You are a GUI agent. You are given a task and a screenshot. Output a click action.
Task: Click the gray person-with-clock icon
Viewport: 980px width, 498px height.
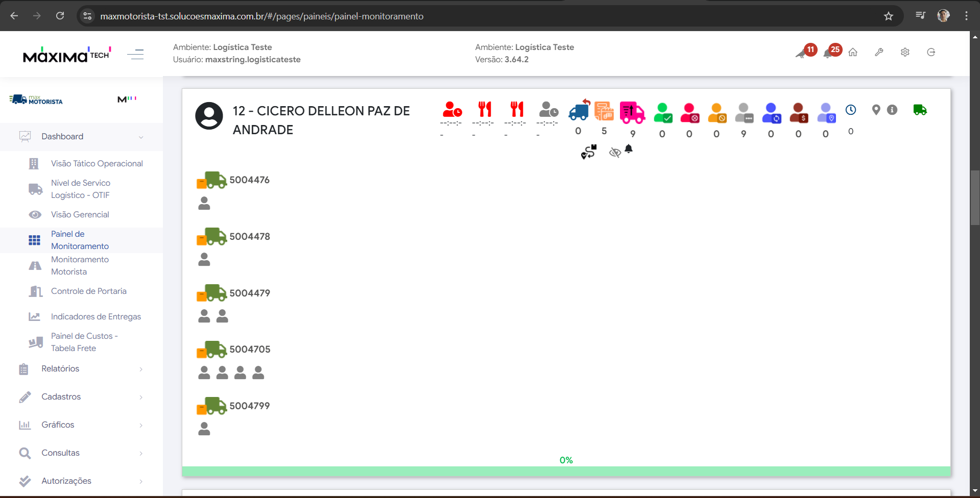[x=548, y=110]
